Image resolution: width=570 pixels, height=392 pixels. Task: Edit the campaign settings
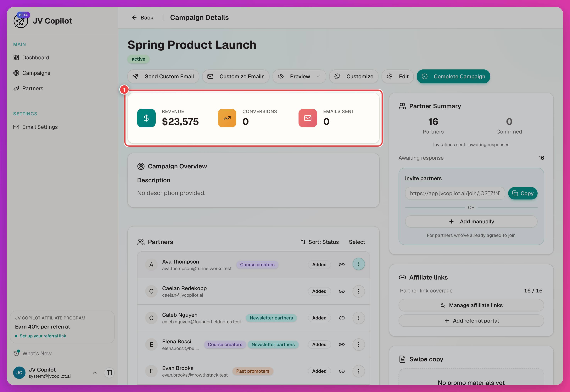tap(398, 76)
